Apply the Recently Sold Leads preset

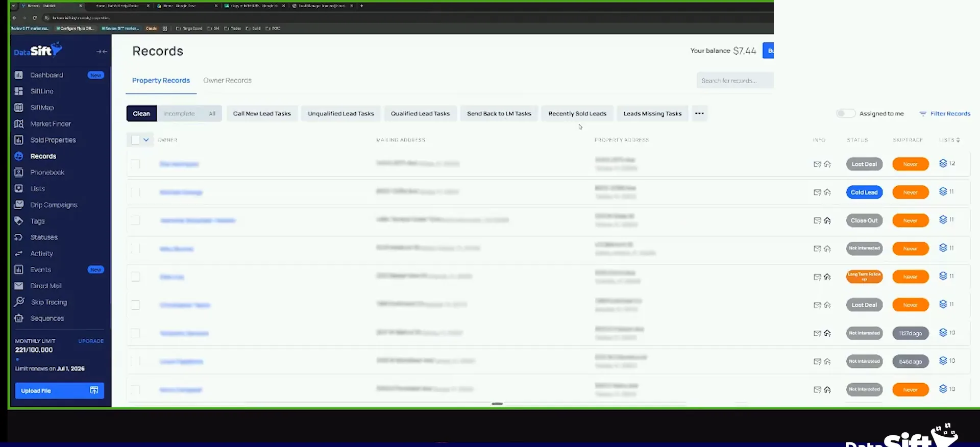pos(577,113)
